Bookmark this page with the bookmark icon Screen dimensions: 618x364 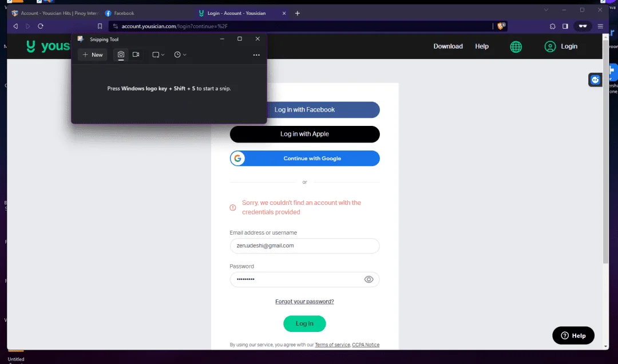[x=100, y=26]
